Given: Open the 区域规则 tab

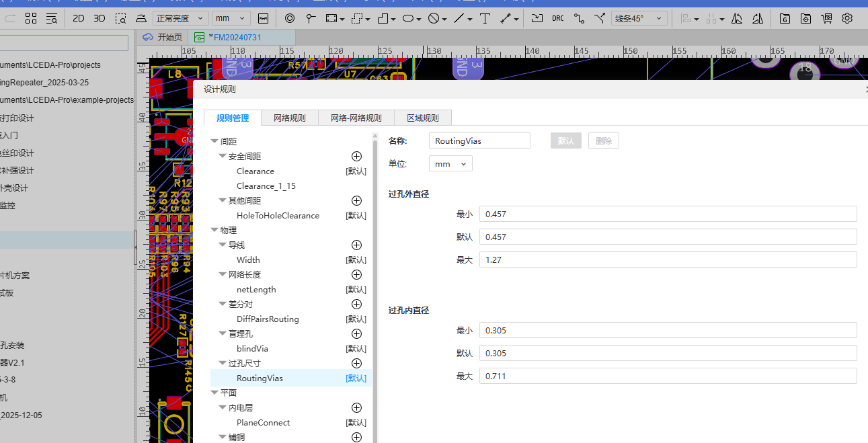Looking at the screenshot, I should pyautogui.click(x=422, y=118).
